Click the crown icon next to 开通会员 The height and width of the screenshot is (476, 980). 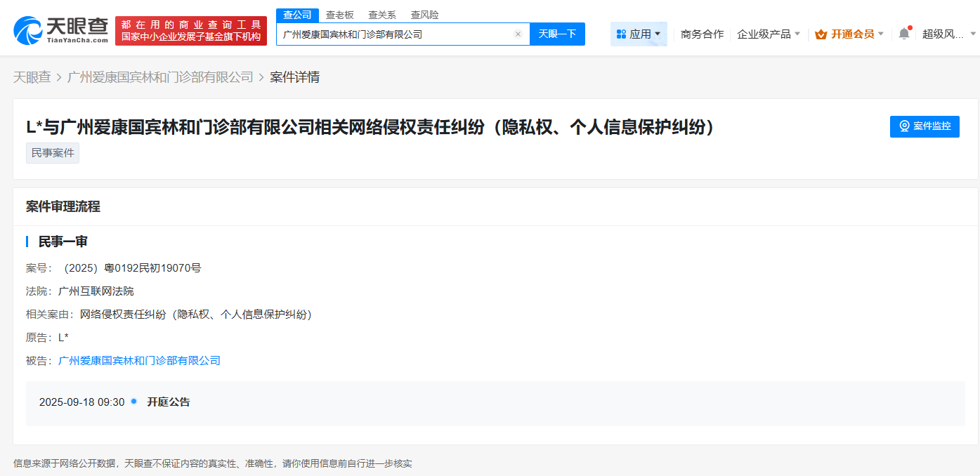point(819,34)
